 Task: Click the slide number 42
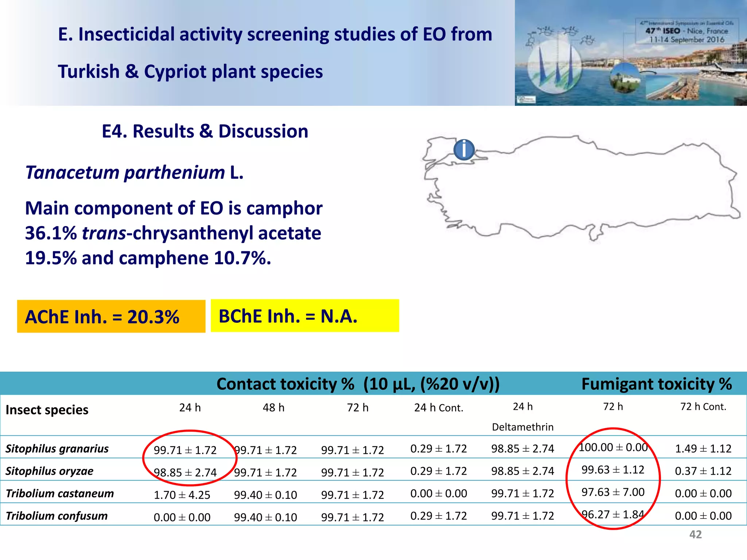click(x=695, y=534)
